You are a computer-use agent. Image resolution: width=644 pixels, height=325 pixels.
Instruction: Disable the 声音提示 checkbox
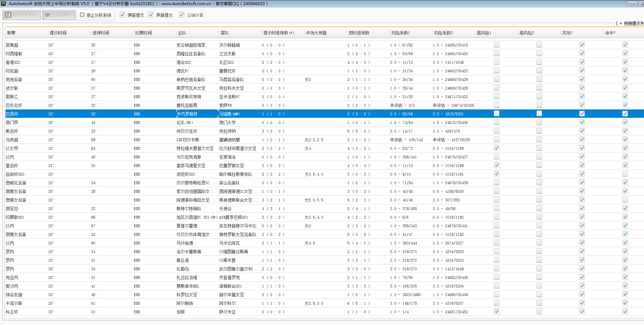pyautogui.click(x=151, y=15)
